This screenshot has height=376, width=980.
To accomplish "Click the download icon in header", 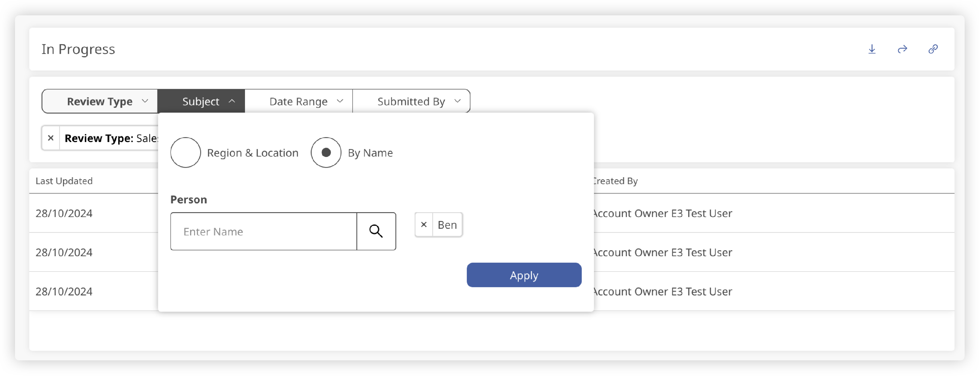I will (872, 49).
